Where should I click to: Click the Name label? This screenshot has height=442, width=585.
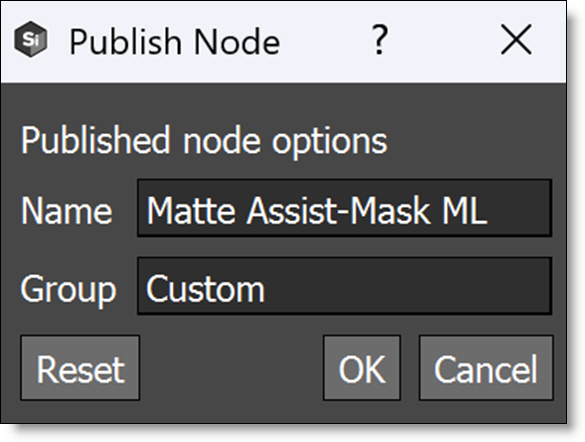(66, 211)
